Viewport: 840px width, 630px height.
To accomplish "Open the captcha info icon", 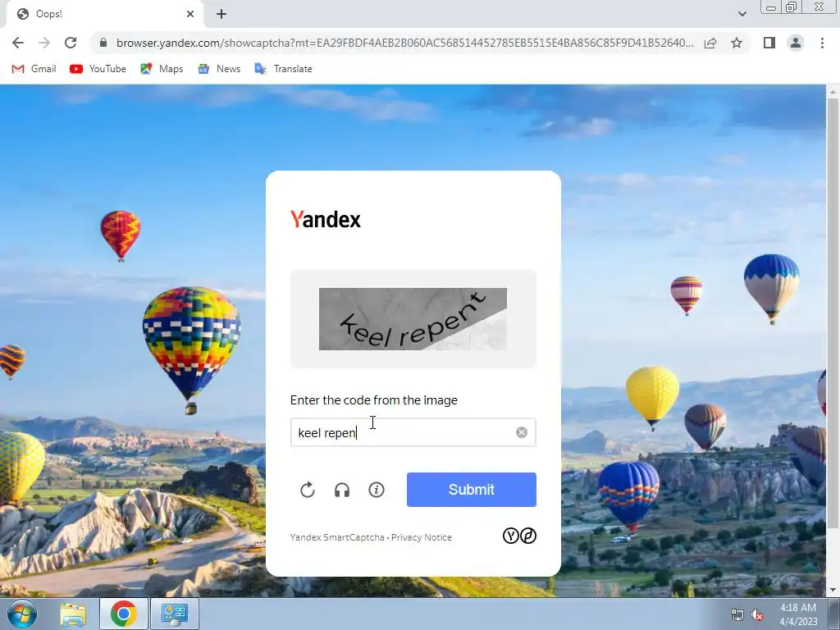I will [377, 490].
